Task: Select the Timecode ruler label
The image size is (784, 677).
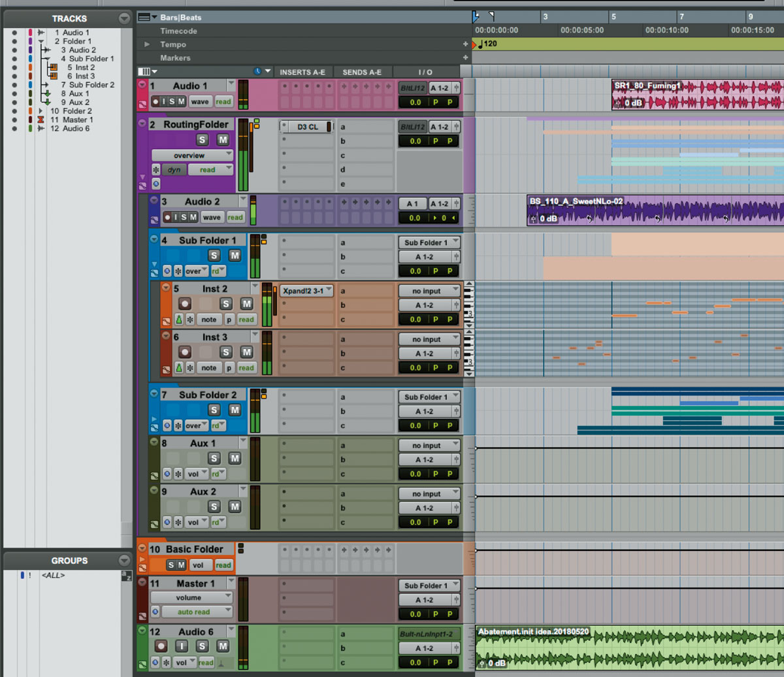Action: coord(178,31)
